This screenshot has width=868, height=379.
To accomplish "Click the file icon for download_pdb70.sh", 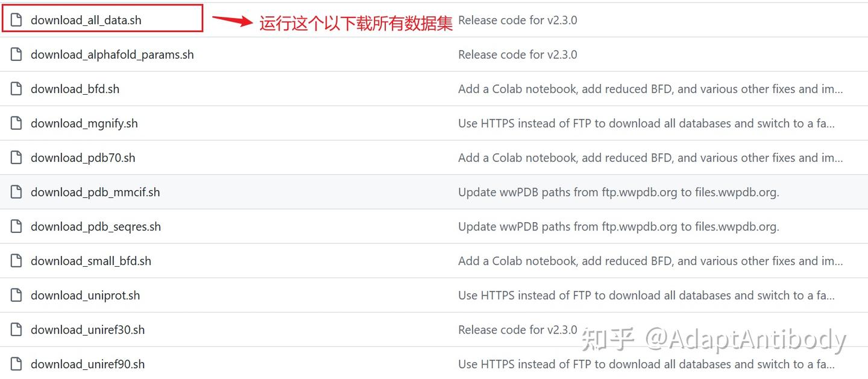I will click(16, 158).
